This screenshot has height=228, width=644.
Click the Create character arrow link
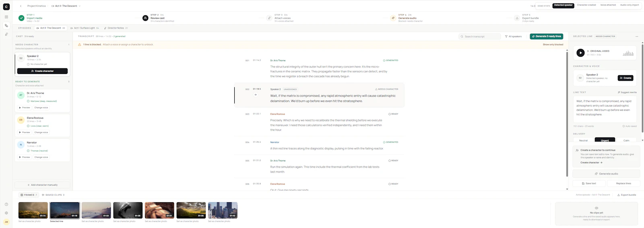[591, 162]
